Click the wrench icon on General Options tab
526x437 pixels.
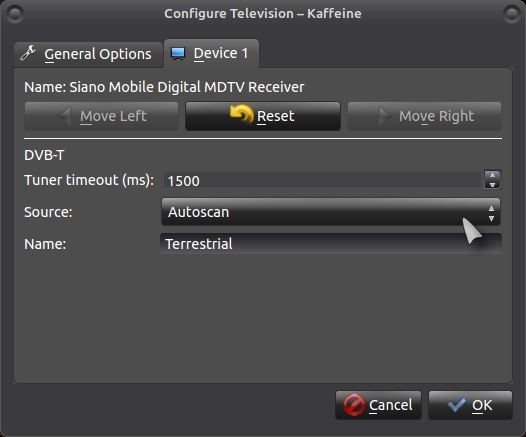click(x=28, y=53)
